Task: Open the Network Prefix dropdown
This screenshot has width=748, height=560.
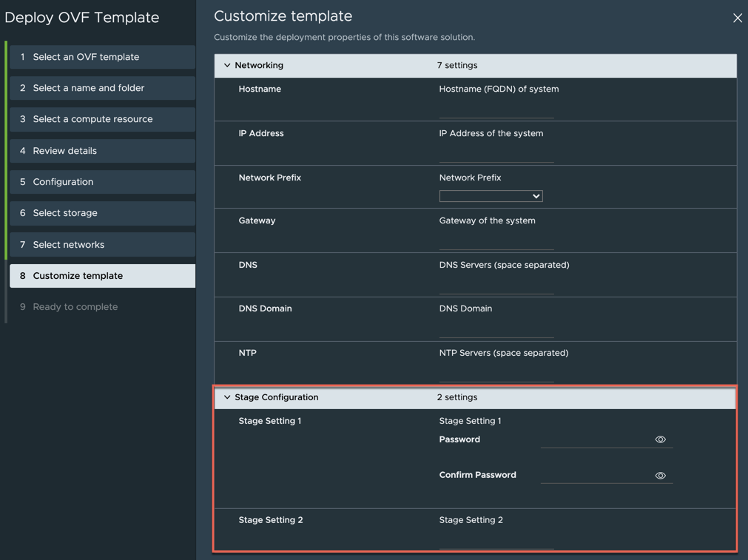Action: coord(491,196)
